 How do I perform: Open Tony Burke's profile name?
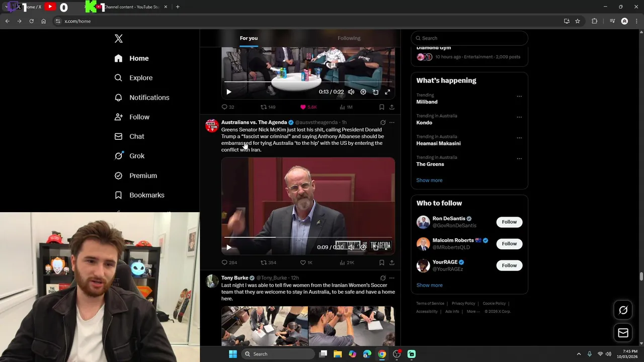235,278
